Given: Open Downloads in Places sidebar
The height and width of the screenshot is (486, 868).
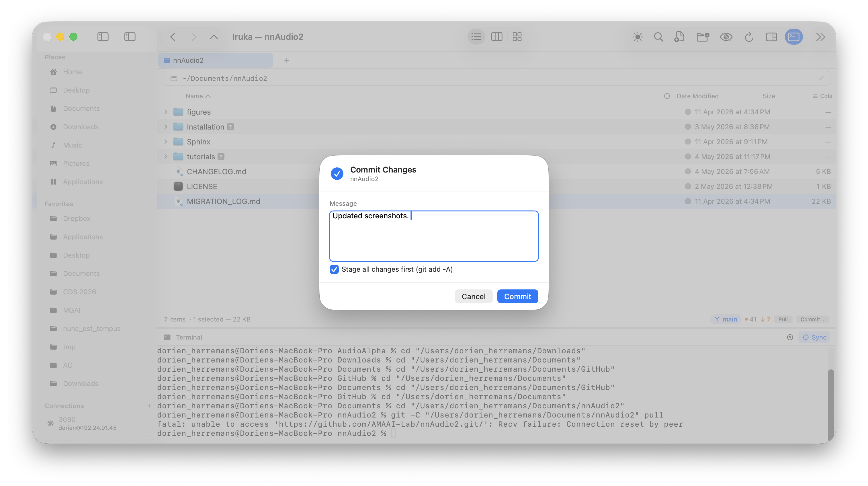Looking at the screenshot, I should (81, 127).
